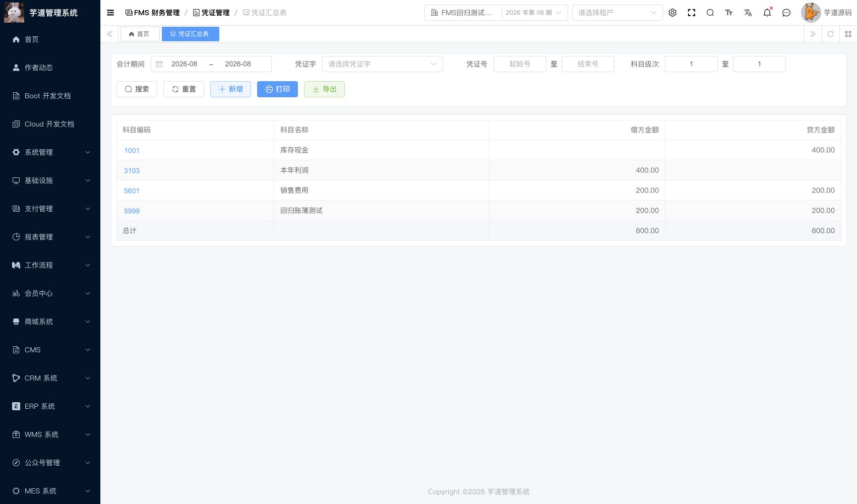Click the ending 科目级次 input

(x=759, y=64)
